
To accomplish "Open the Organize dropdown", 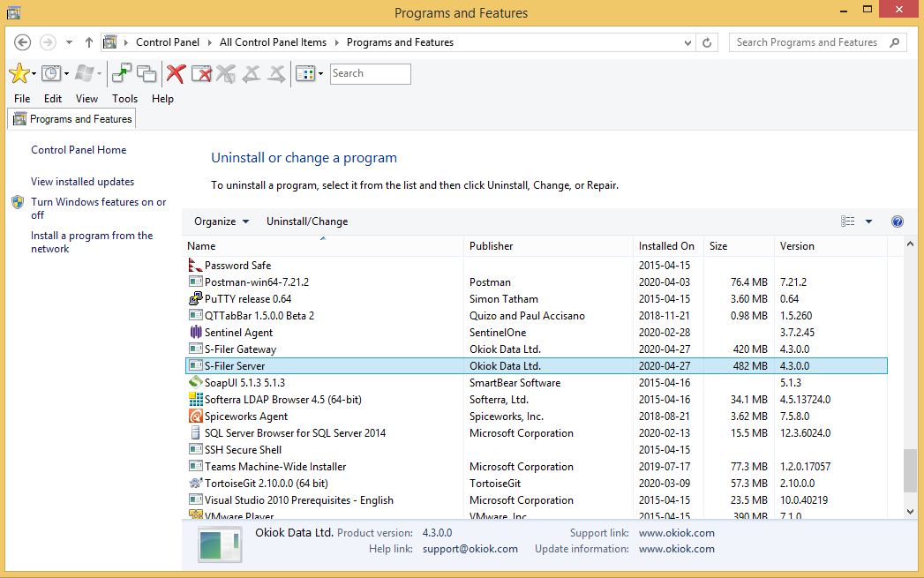I will pyautogui.click(x=222, y=221).
